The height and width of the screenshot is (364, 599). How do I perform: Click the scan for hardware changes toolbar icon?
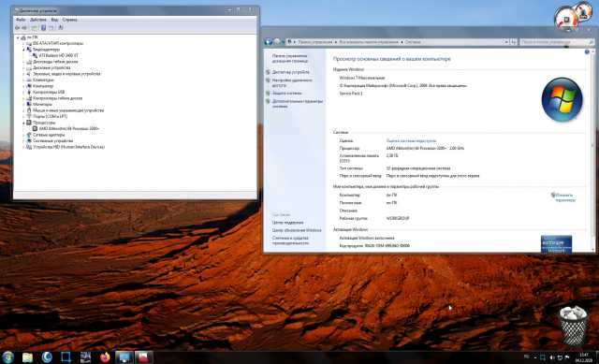60,28
